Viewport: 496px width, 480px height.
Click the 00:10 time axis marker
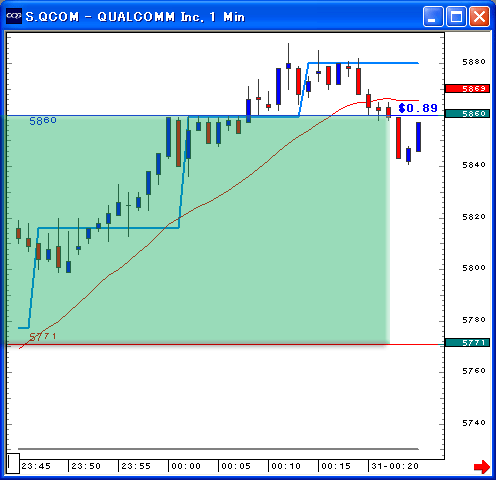click(286, 466)
